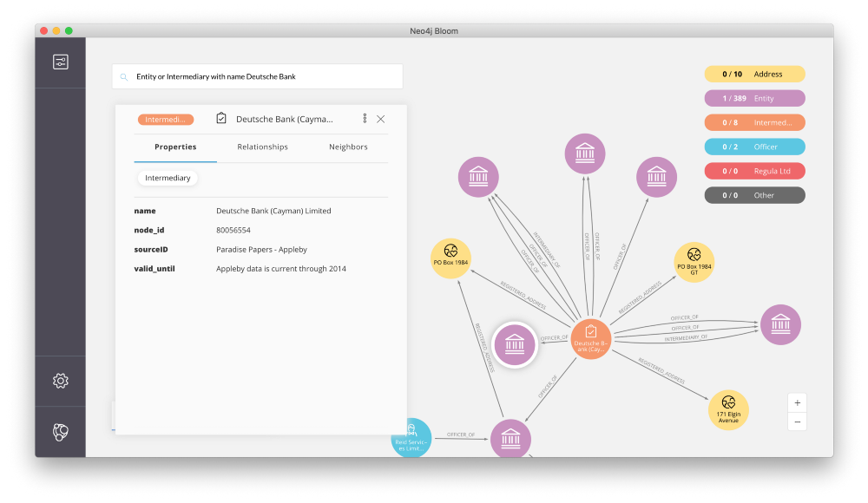868x503 pixels.
Task: Switch to the Properties tab
Action: (x=175, y=147)
